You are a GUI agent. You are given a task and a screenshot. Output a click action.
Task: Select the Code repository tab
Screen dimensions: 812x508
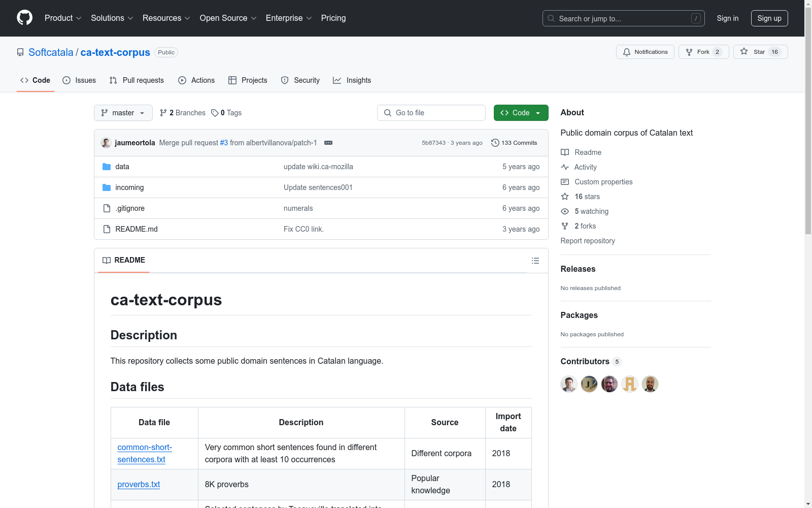click(x=36, y=80)
